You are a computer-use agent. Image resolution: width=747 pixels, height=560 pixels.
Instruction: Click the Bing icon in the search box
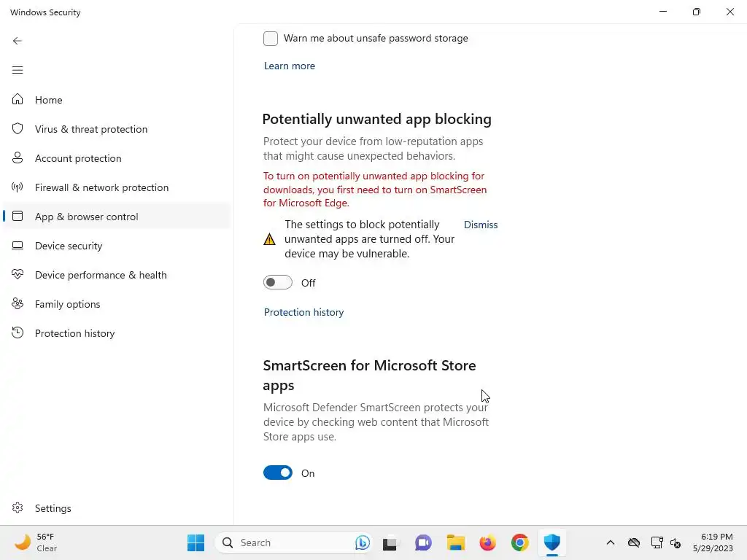pyautogui.click(x=363, y=542)
